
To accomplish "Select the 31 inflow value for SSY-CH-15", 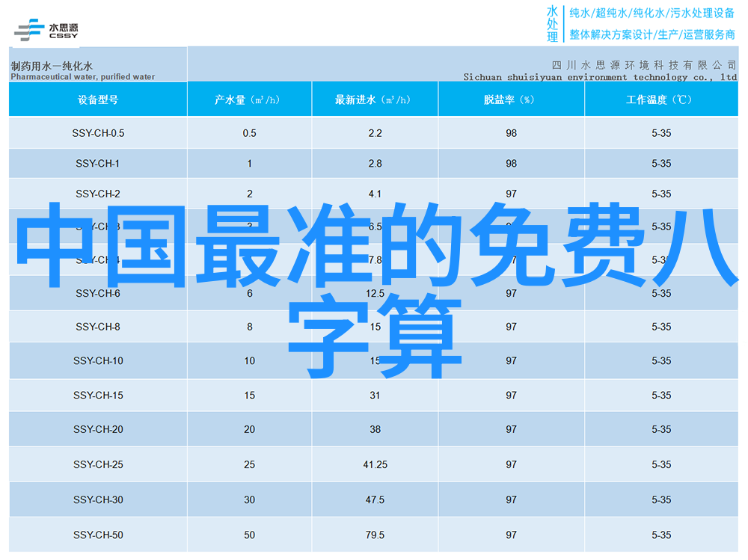I will click(375, 396).
